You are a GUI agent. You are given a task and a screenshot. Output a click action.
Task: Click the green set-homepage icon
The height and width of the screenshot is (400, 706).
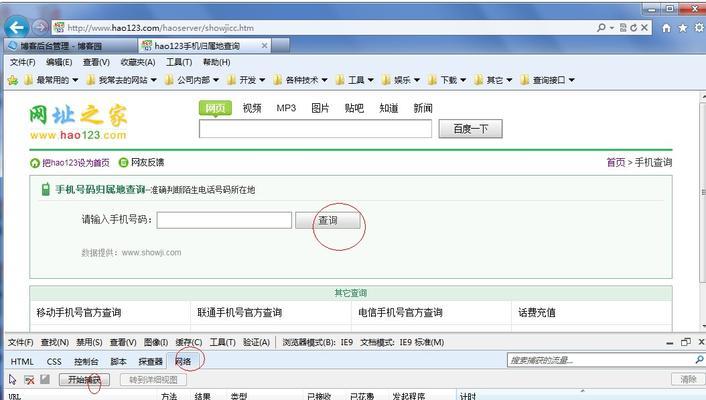(35, 163)
